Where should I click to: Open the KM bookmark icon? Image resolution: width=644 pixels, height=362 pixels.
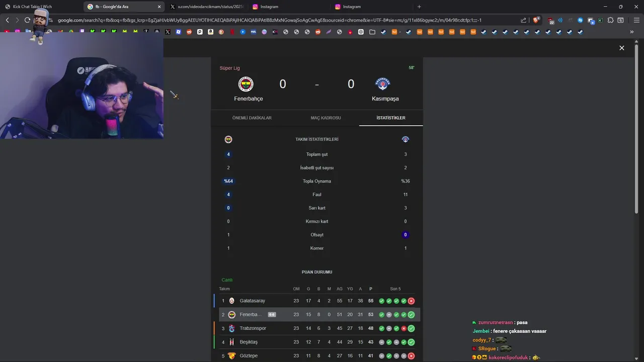click(275, 32)
